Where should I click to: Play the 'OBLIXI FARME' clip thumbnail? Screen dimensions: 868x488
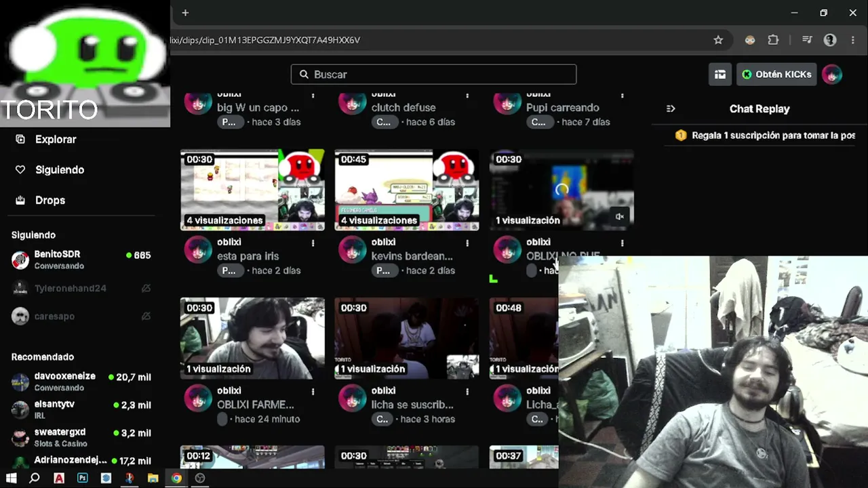[252, 338]
